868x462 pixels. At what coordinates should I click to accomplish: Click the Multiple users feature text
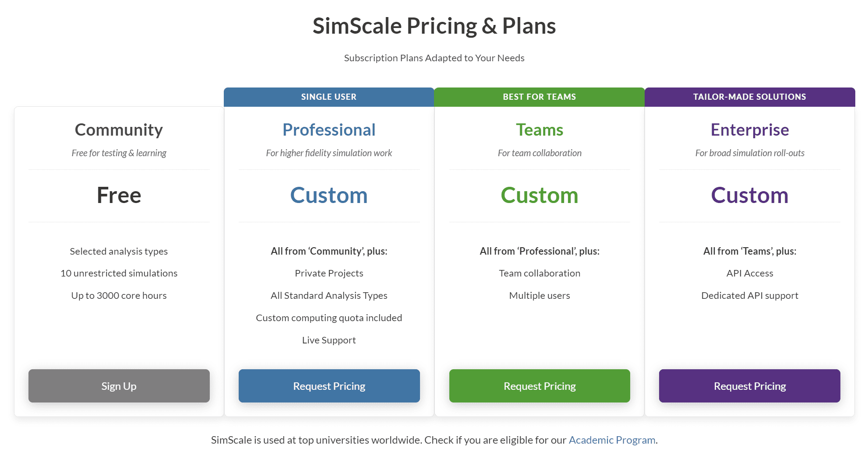(539, 295)
